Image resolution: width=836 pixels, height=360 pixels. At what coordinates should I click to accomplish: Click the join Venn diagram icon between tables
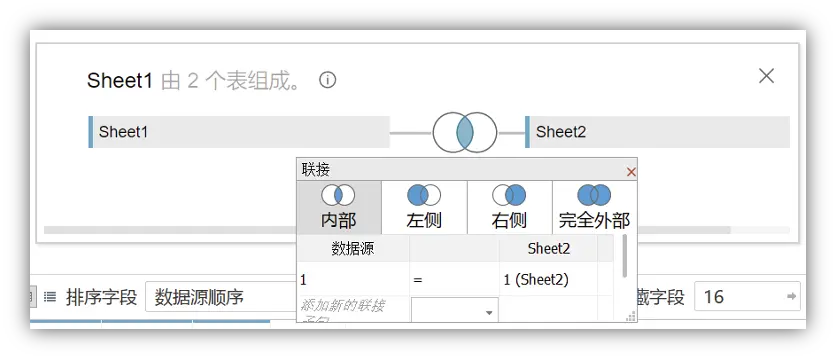[464, 132]
